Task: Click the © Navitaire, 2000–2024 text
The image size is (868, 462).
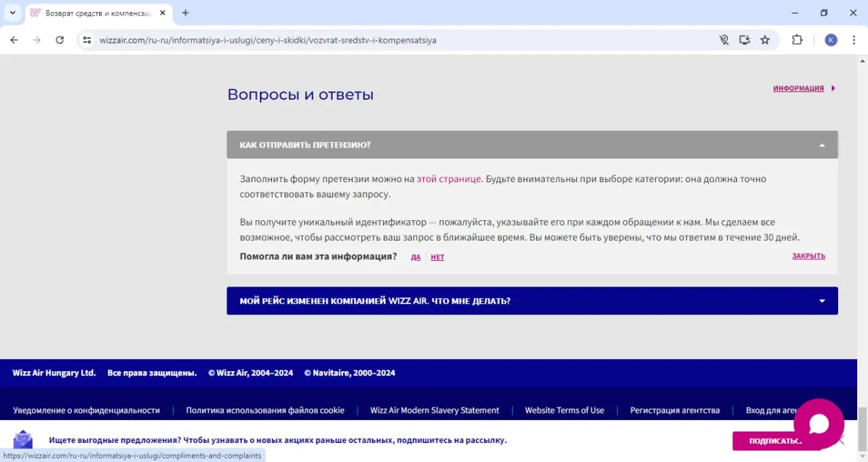Action: pyautogui.click(x=349, y=373)
